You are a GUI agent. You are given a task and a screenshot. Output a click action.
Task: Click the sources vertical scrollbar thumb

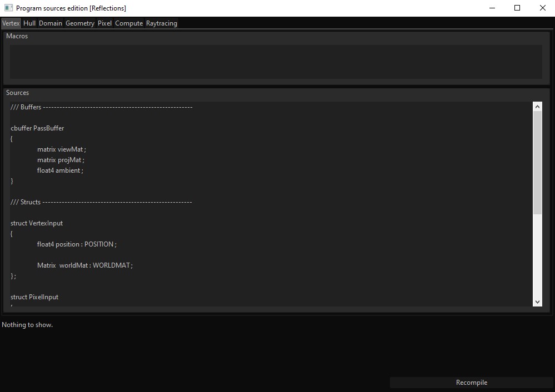click(x=537, y=163)
